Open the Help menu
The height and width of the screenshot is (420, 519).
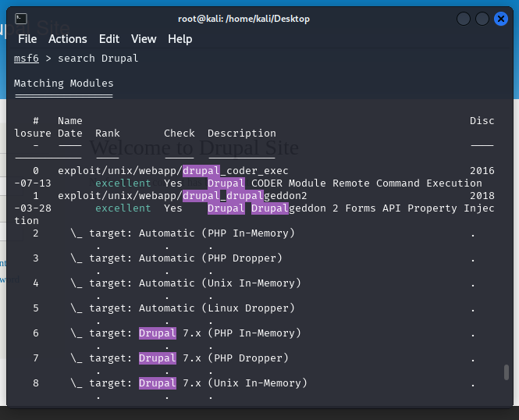(180, 39)
